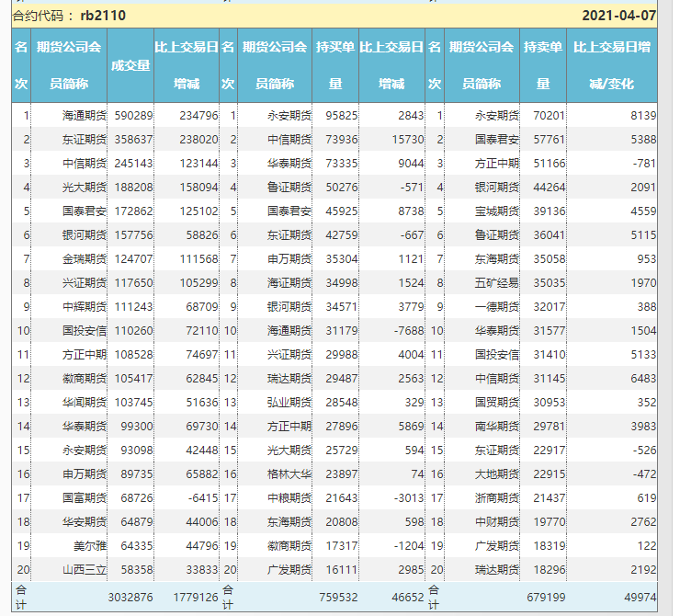This screenshot has width=680, height=616.
Task: Select 中粮期货 in the long list
Action: [289, 497]
